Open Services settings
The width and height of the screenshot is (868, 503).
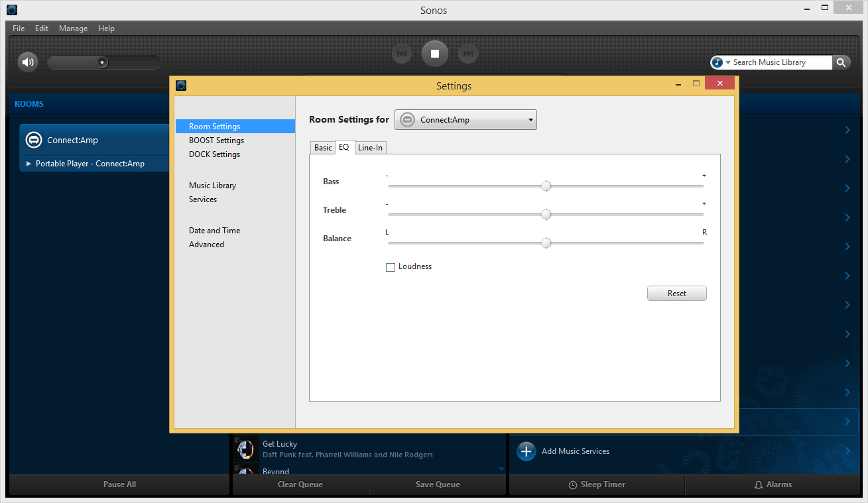pyautogui.click(x=203, y=199)
